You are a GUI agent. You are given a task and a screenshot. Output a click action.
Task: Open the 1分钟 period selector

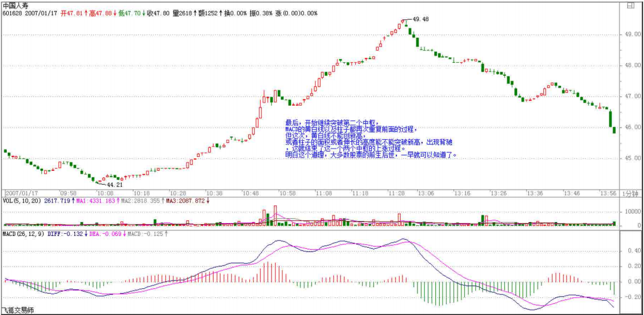pos(631,193)
